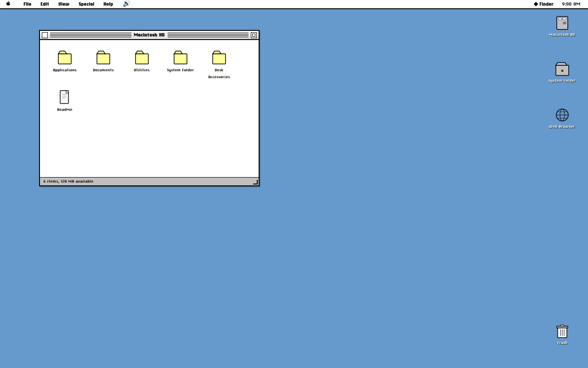588x368 pixels.
Task: Select the Documents folder icon
Action: (x=103, y=57)
